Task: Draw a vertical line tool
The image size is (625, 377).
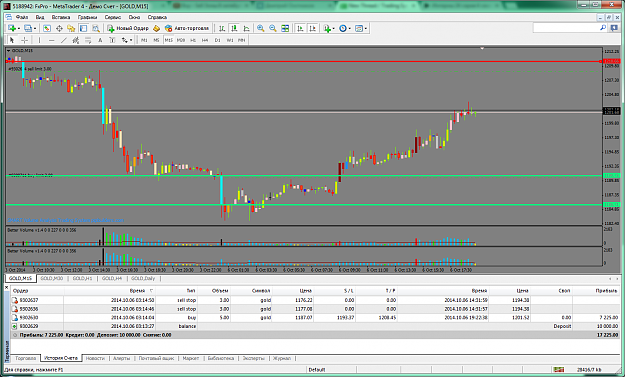Action: tap(39, 40)
